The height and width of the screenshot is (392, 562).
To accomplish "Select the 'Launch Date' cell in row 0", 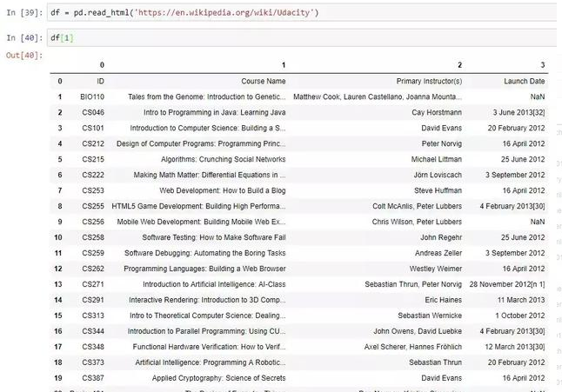I will 525,81.
